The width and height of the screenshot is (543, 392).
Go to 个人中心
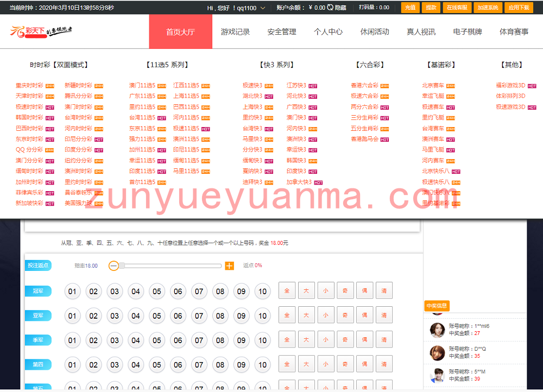tap(328, 32)
